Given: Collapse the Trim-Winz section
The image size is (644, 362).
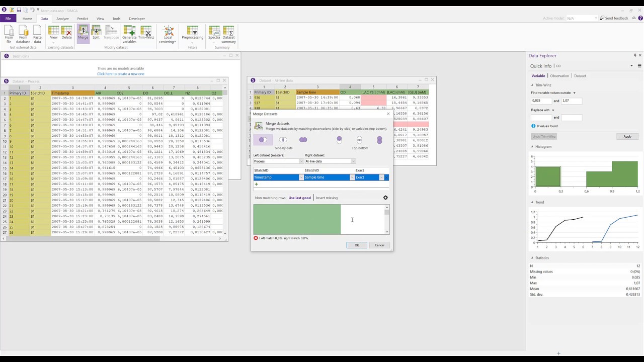Looking at the screenshot, I should [532, 85].
